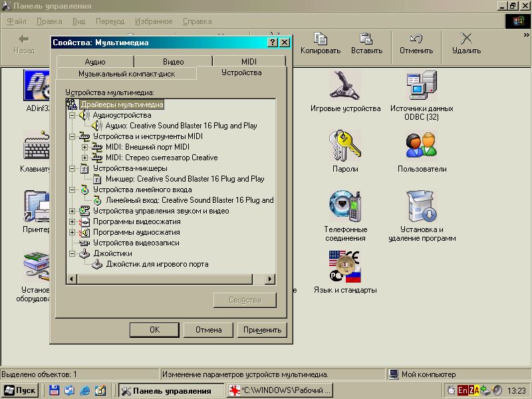Expand the Программы аудиосжатия node
Screen dimensions: 532x399
coord(72,232)
